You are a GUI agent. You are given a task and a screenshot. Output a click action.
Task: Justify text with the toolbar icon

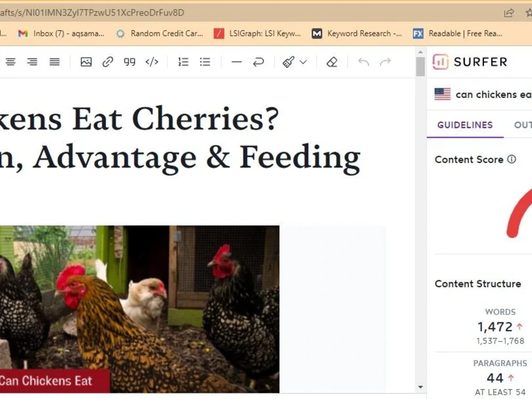tap(55, 62)
